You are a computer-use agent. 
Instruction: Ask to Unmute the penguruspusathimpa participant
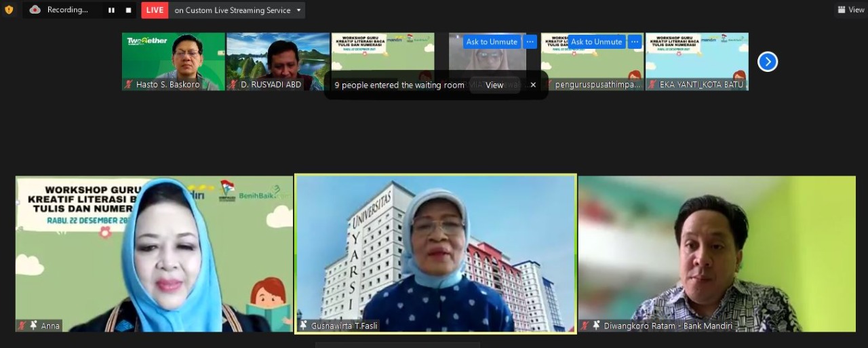[x=596, y=42]
